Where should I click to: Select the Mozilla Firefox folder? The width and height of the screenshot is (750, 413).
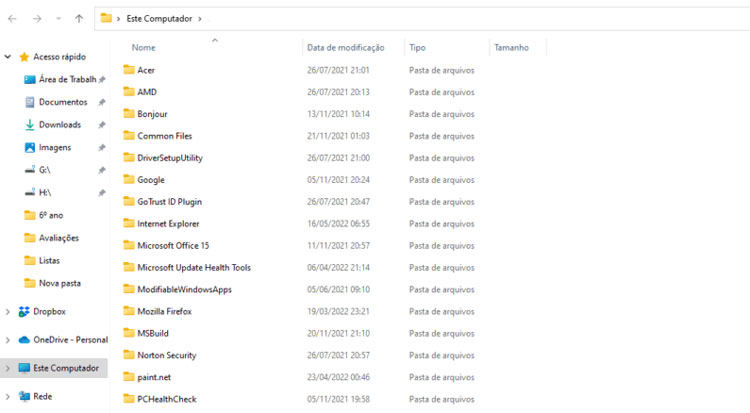click(164, 311)
